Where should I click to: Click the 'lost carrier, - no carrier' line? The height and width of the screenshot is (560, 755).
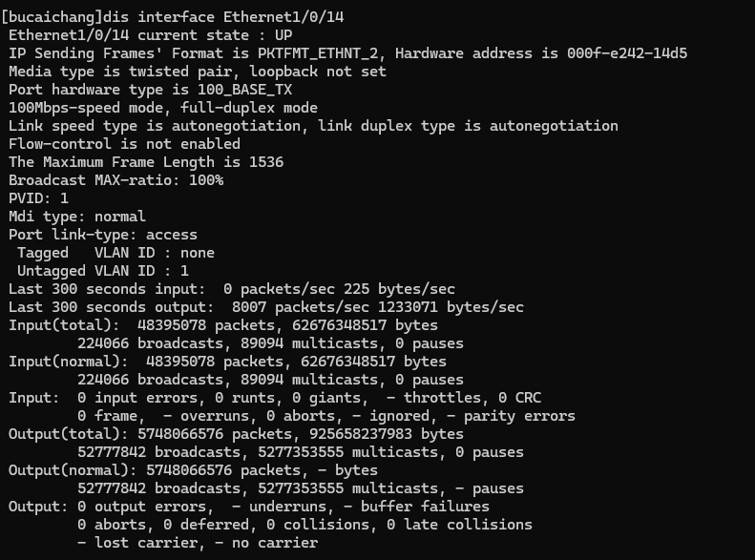coord(198,543)
